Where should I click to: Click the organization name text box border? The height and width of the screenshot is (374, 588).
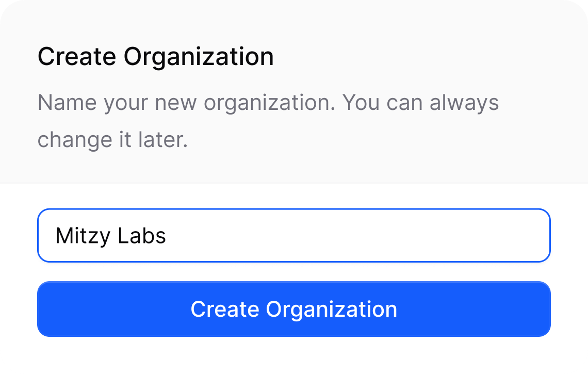pyautogui.click(x=293, y=209)
